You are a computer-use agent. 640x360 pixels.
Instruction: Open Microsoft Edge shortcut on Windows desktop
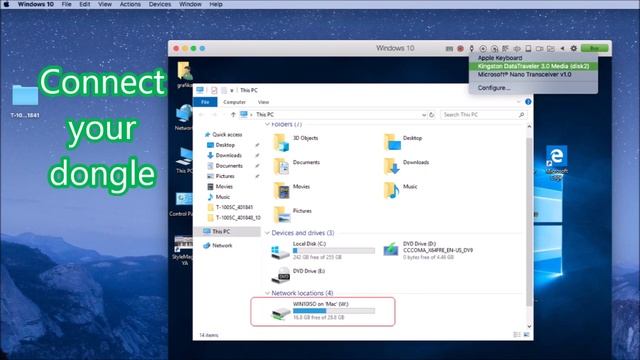click(x=557, y=162)
